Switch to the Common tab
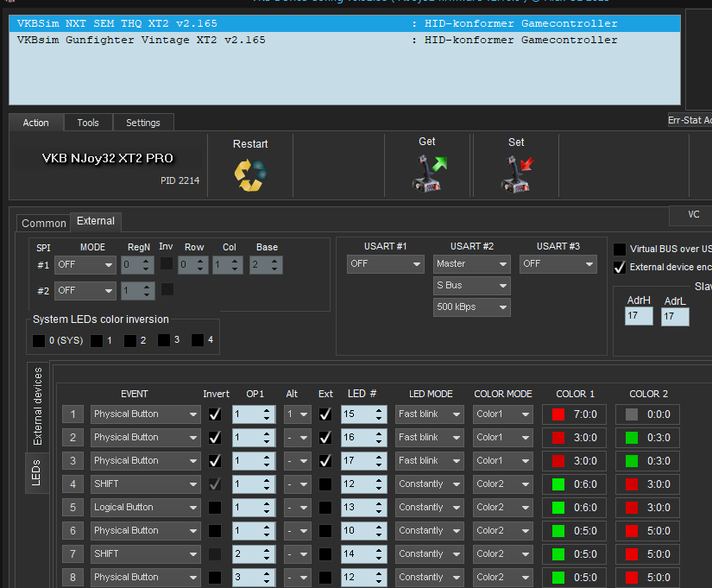The width and height of the screenshot is (712, 588). [x=44, y=223]
